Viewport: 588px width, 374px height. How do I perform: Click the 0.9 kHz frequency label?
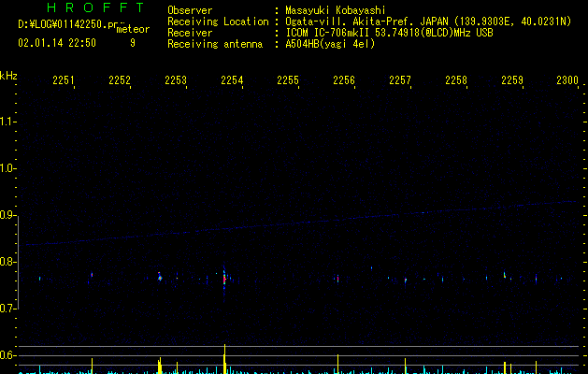[7, 215]
